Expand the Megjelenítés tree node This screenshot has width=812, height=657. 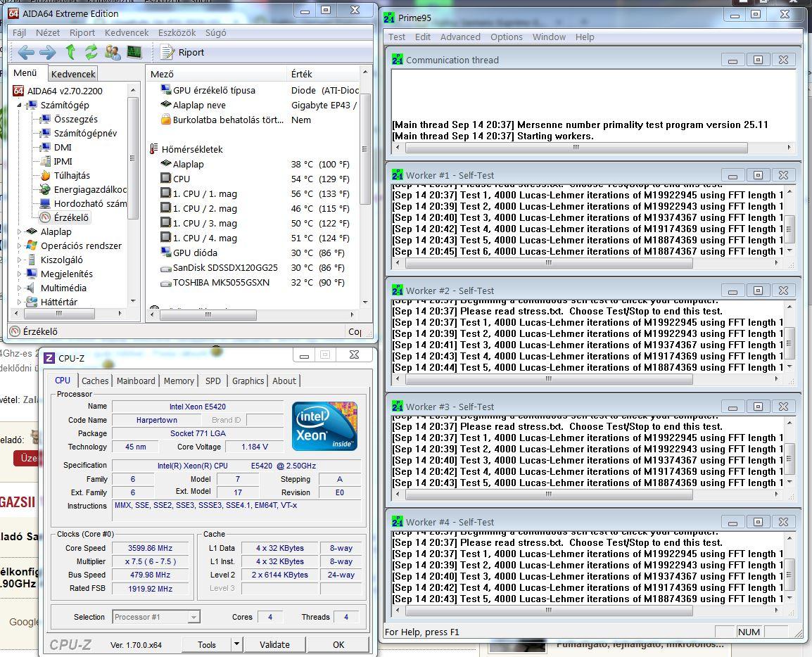[x=19, y=274]
